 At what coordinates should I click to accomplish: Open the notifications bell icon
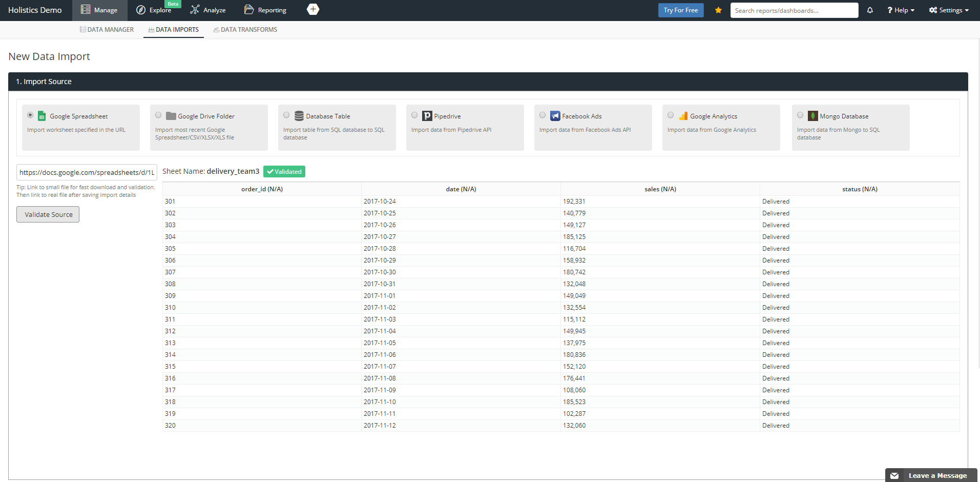870,10
